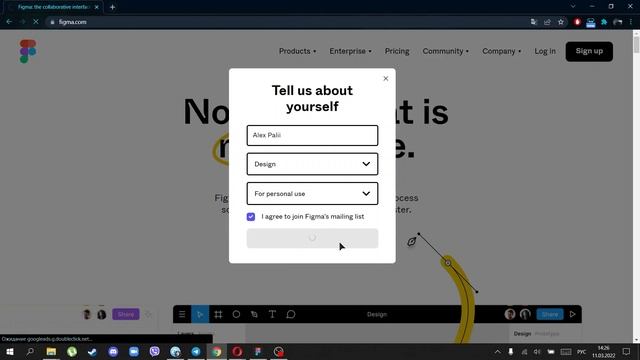Screen dimensions: 640x360
Task: Click the share page icon in address bar
Action: coord(547,22)
